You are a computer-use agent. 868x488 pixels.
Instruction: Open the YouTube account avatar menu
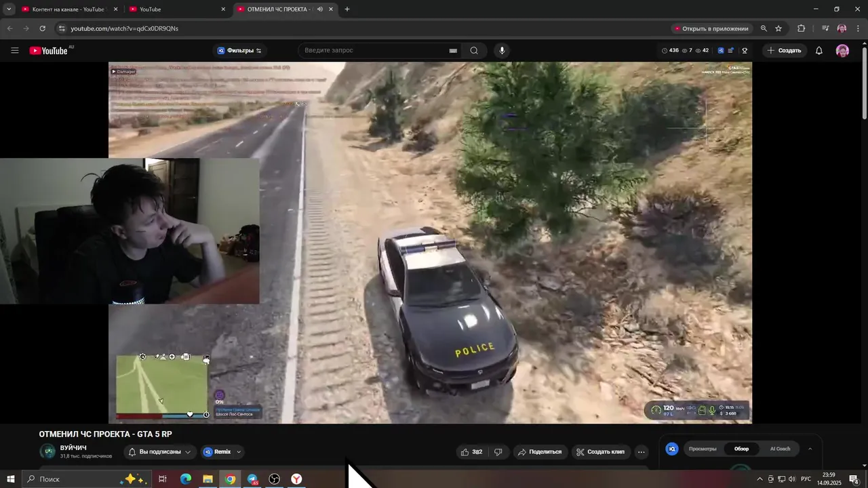(842, 50)
